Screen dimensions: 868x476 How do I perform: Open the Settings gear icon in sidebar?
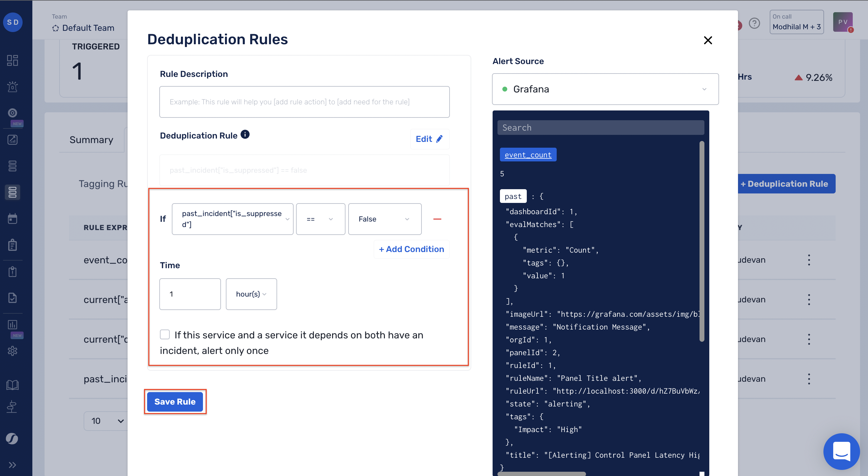(13, 351)
